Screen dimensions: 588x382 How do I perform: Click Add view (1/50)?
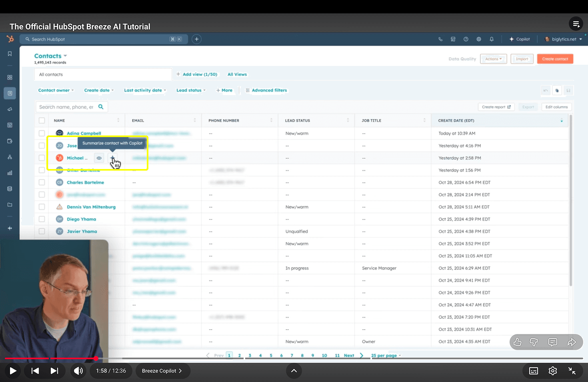click(197, 74)
